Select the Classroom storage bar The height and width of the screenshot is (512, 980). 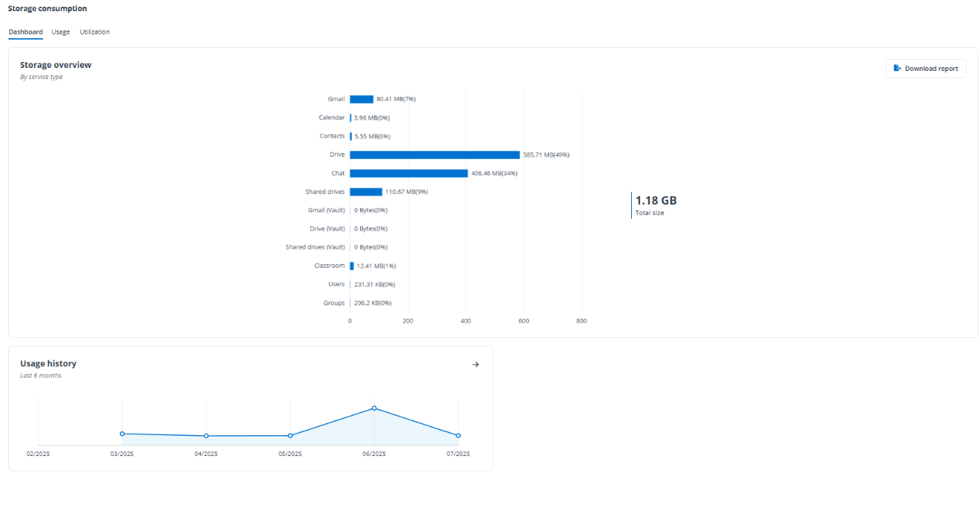click(351, 266)
